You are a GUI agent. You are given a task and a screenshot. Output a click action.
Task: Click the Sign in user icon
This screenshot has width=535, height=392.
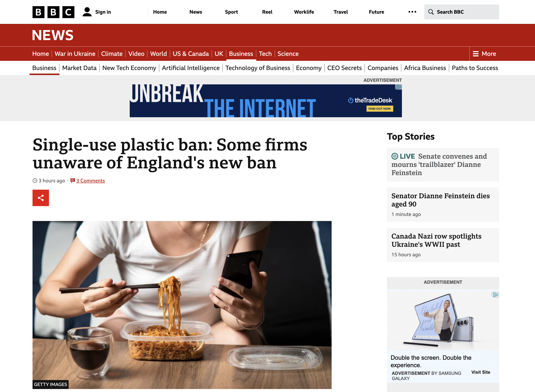coord(87,12)
